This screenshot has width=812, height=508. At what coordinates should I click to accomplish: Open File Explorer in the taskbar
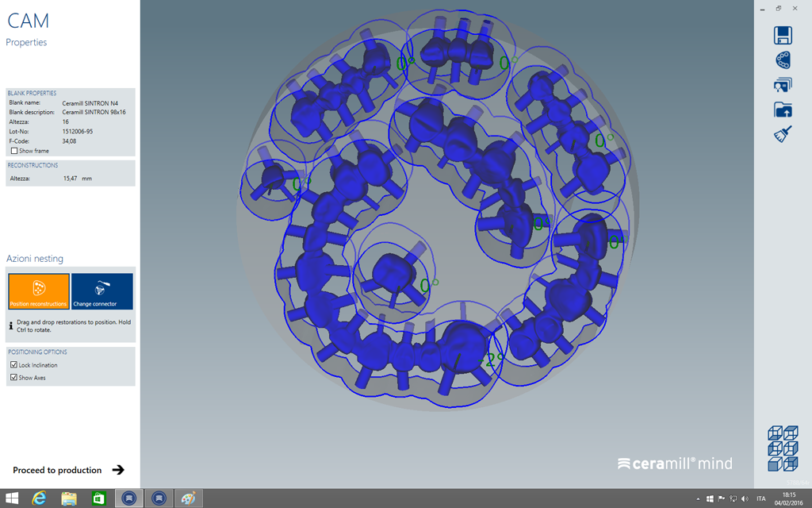click(69, 498)
